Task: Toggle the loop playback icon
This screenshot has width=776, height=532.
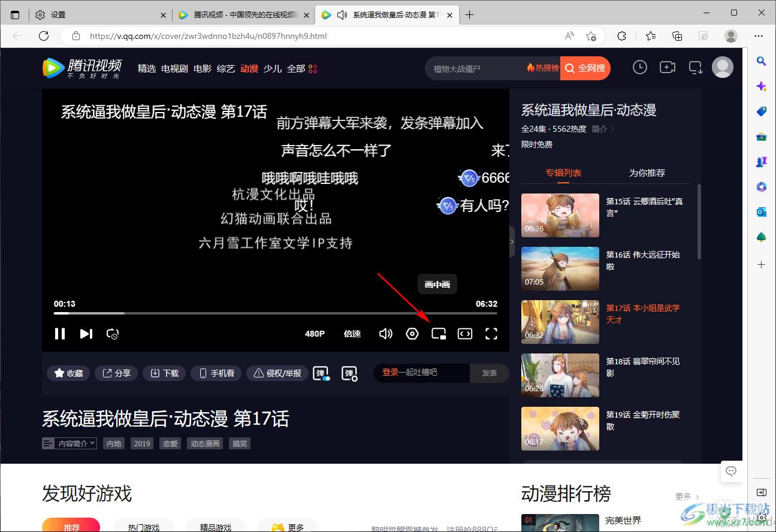Action: click(x=113, y=334)
